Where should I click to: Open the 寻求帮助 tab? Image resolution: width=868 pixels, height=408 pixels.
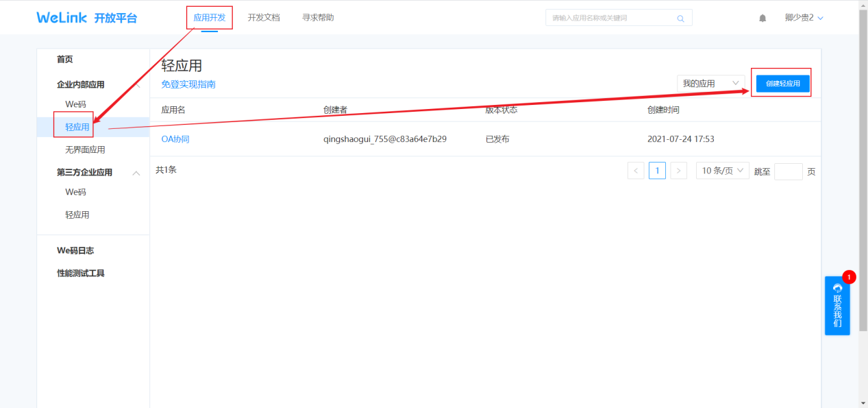click(x=318, y=18)
